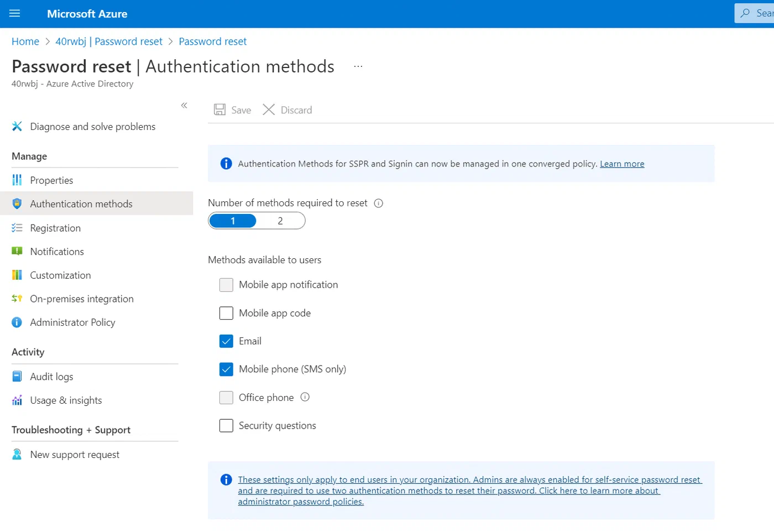
Task: Click the info icon next to Office phone
Action: pos(305,397)
